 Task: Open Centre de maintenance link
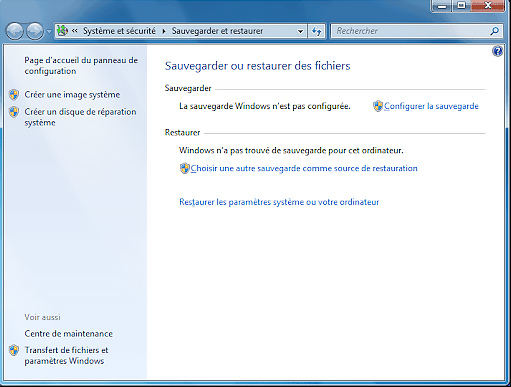[x=68, y=334]
